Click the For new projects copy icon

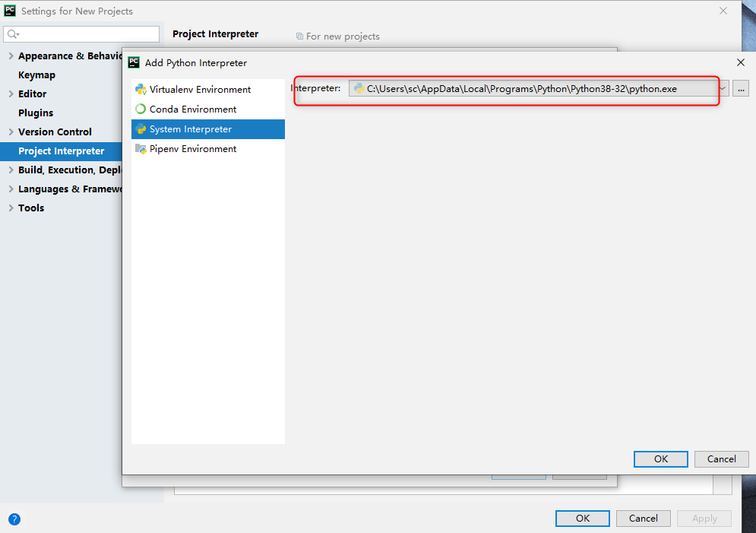coord(299,36)
